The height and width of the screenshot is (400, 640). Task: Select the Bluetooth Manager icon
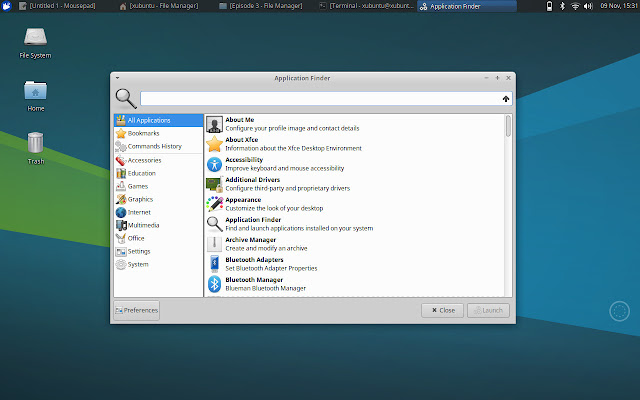click(214, 284)
